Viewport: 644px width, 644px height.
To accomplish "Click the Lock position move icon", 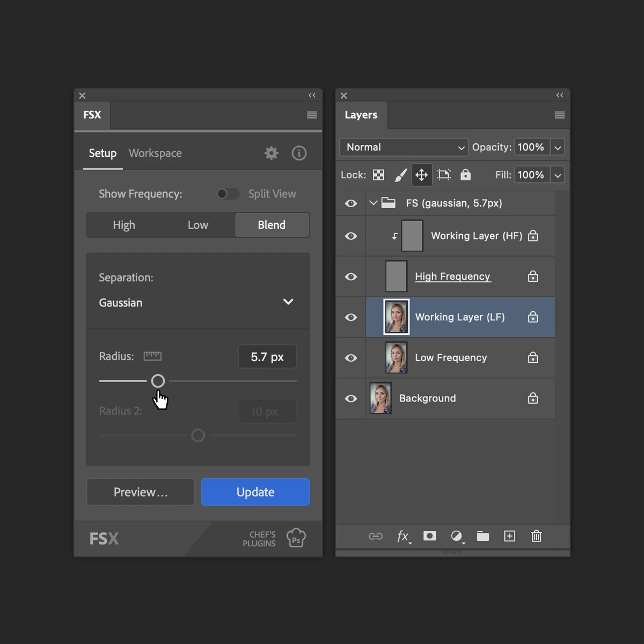I will [422, 175].
